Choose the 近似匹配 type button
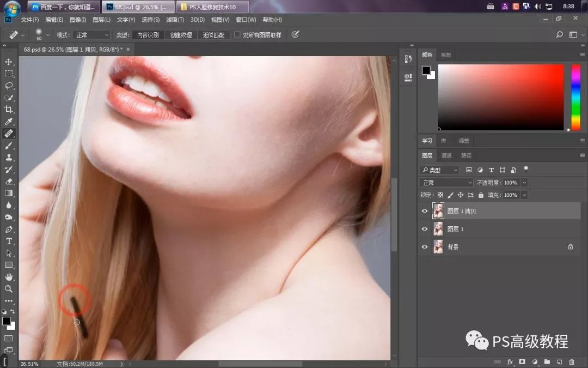588x368 pixels. tap(213, 35)
